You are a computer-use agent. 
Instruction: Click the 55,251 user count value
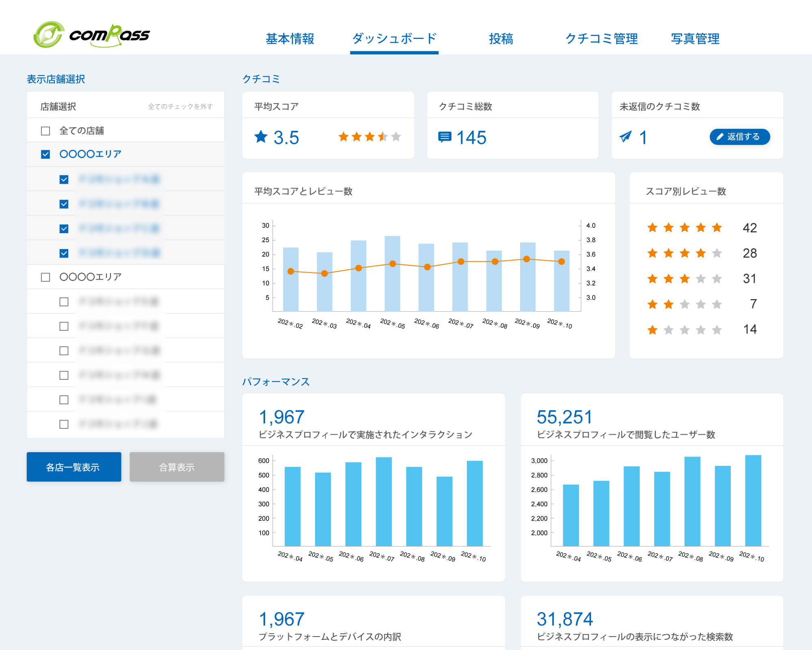564,417
